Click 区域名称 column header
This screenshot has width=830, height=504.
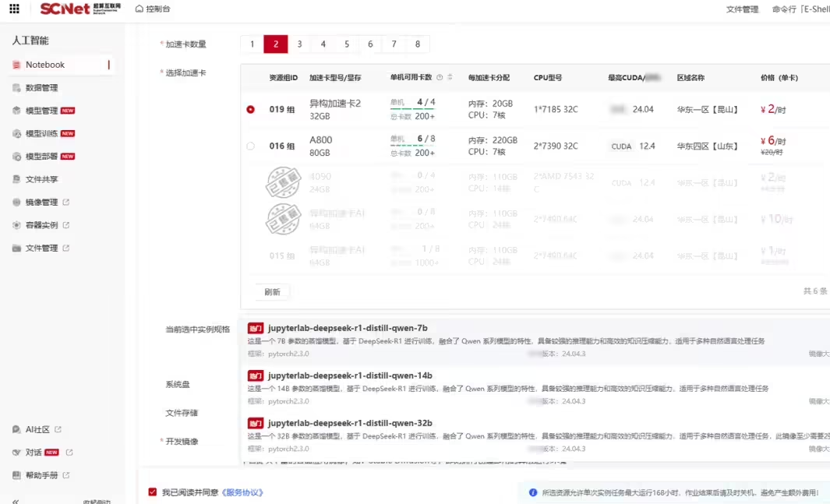click(690, 78)
